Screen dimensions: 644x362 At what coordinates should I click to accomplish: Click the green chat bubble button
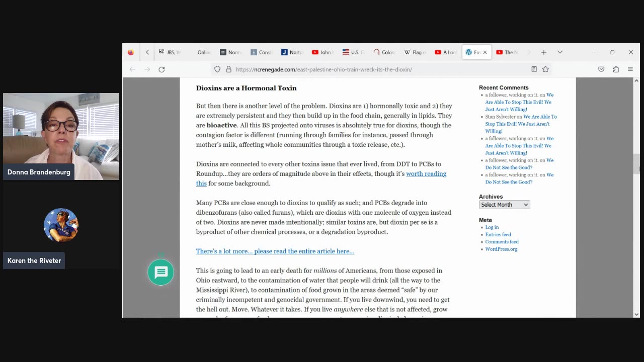161,273
